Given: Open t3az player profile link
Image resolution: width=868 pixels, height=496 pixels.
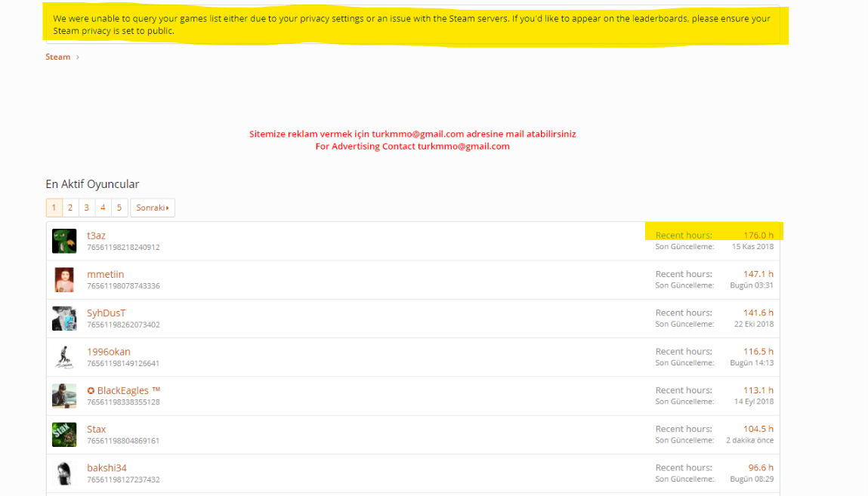Looking at the screenshot, I should point(97,236).
